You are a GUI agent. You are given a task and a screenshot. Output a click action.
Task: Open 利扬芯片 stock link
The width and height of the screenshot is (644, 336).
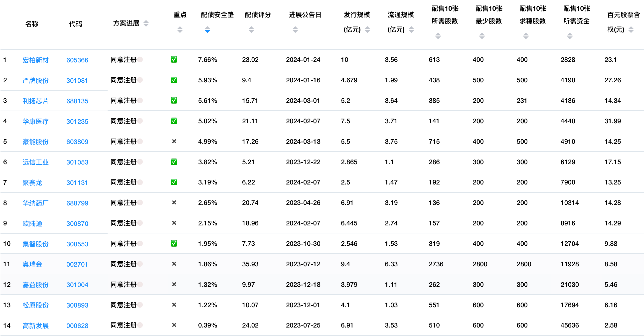point(35,101)
